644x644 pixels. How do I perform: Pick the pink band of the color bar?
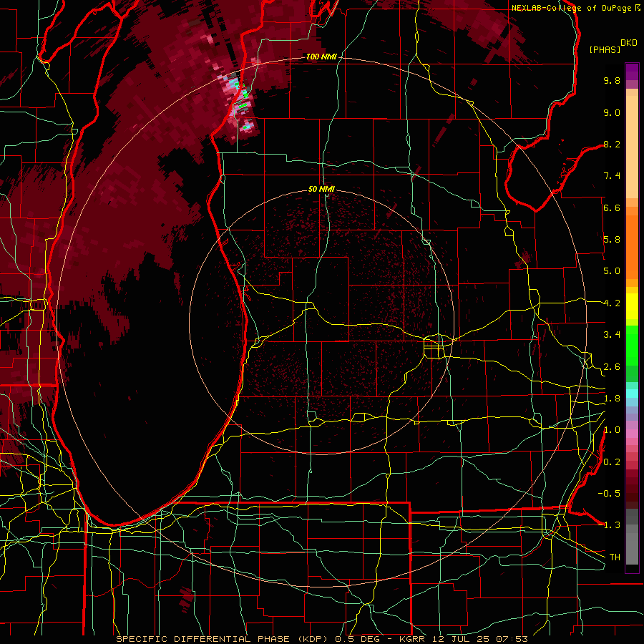point(632,434)
